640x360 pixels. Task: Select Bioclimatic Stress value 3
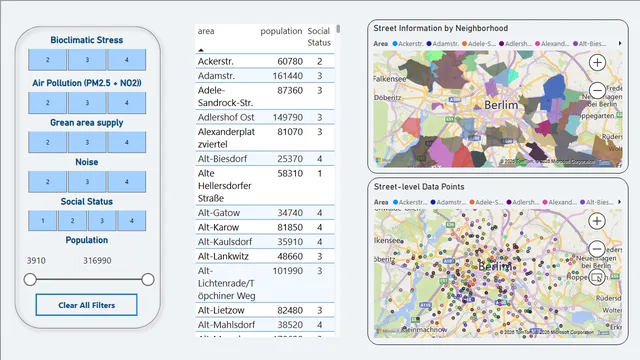[x=87, y=60]
